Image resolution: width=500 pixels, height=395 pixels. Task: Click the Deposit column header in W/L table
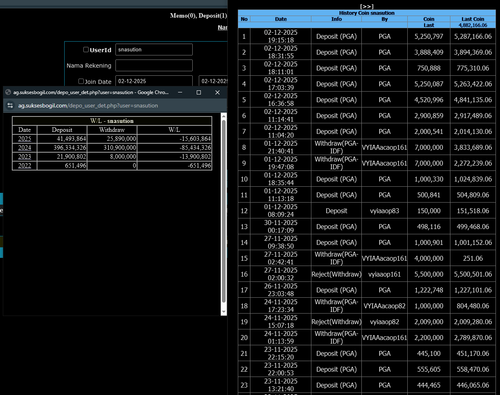click(x=62, y=130)
